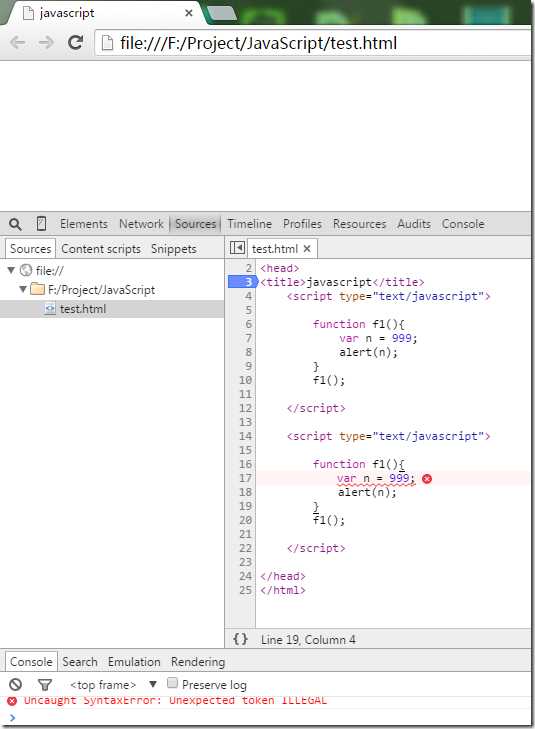Toggle the mobile device mode icon

tap(41, 224)
